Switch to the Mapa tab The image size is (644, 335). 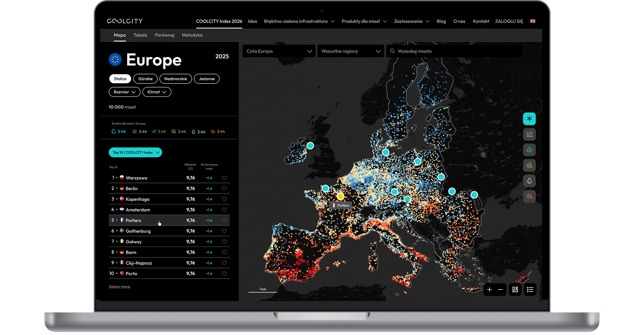120,35
